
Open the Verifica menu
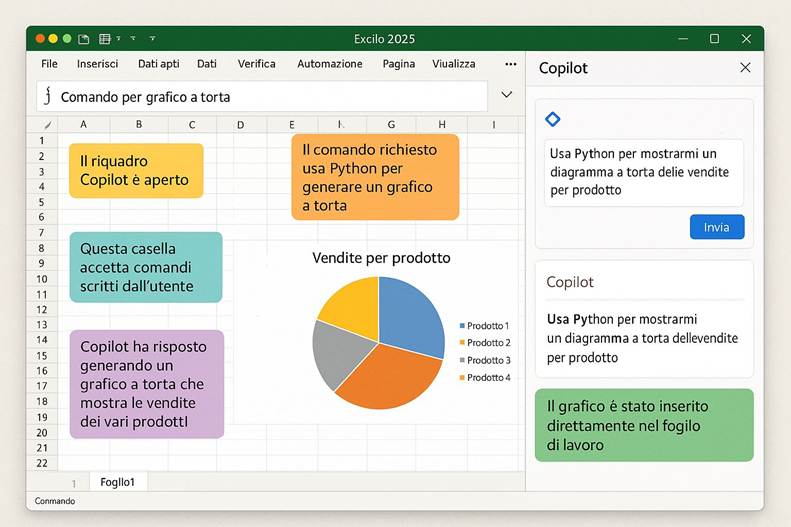click(x=256, y=64)
